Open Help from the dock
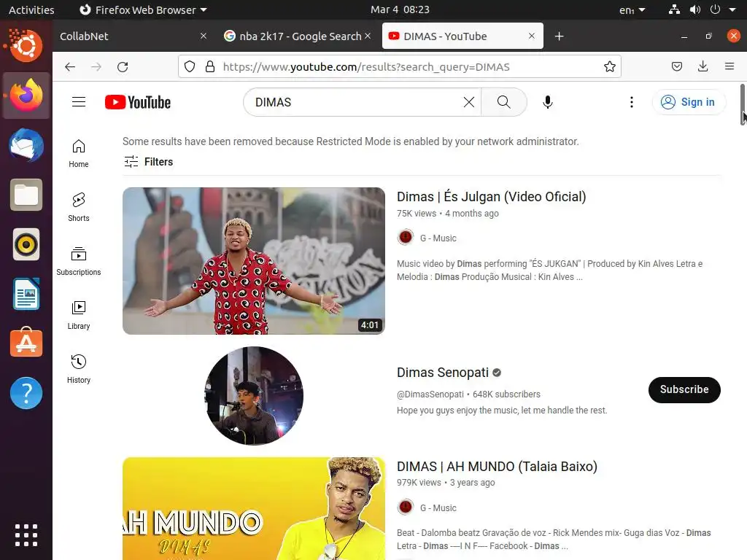Viewport: 747px width, 560px height. tap(26, 393)
